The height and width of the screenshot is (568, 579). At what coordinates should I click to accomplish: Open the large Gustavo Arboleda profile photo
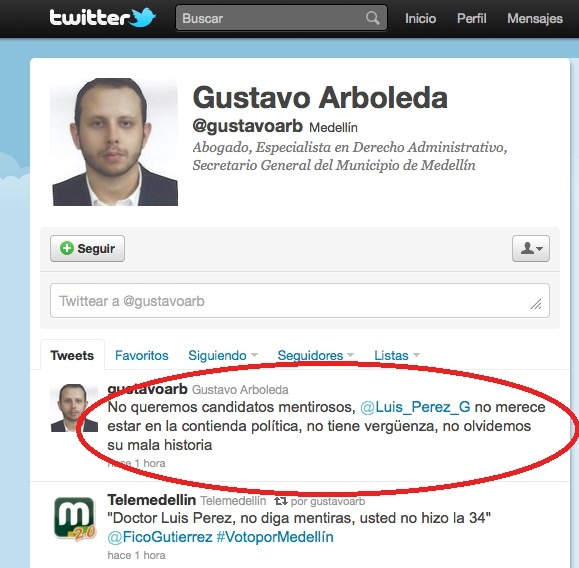pos(114,142)
